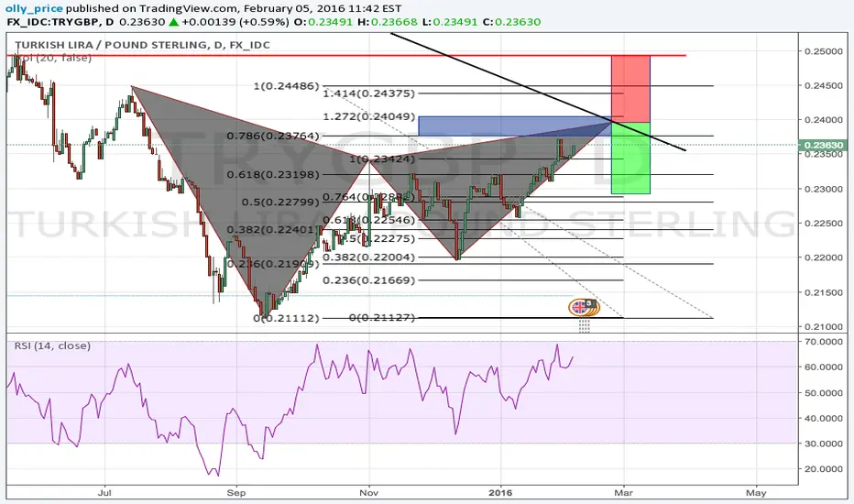The width and height of the screenshot is (854, 504).
Task: Click the UK flag economic event icon
Action: (580, 308)
